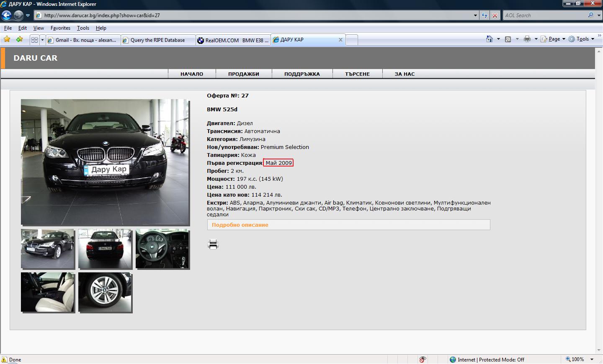Expand the Print dropdown arrow
603x364 pixels.
(536, 39)
